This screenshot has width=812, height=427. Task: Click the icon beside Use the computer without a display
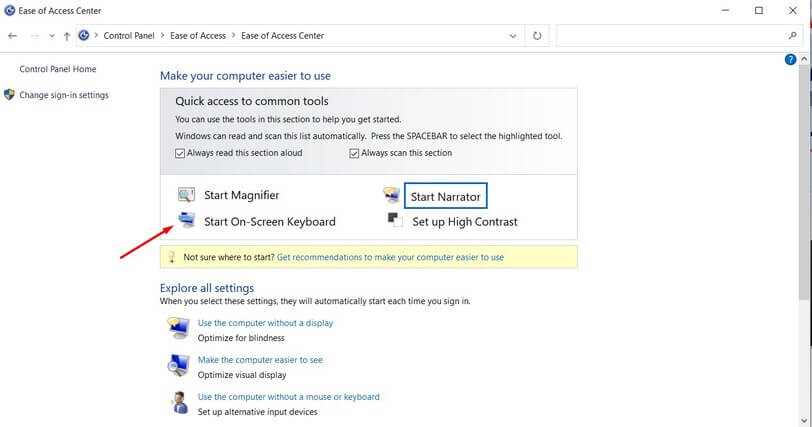click(x=179, y=328)
